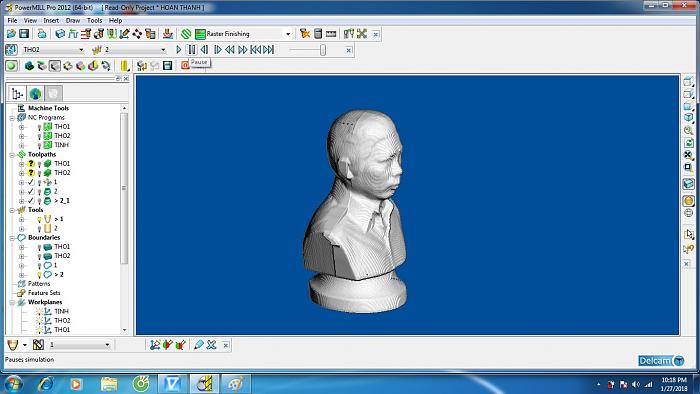The image size is (700, 394).
Task: Toggle lightbulb for boundary THO2
Action: tap(39, 256)
